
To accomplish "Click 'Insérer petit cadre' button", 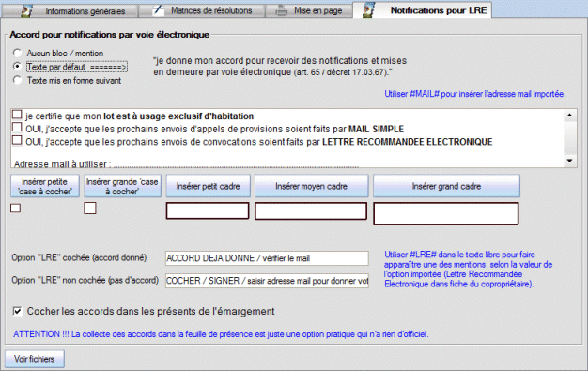I will tap(209, 186).
